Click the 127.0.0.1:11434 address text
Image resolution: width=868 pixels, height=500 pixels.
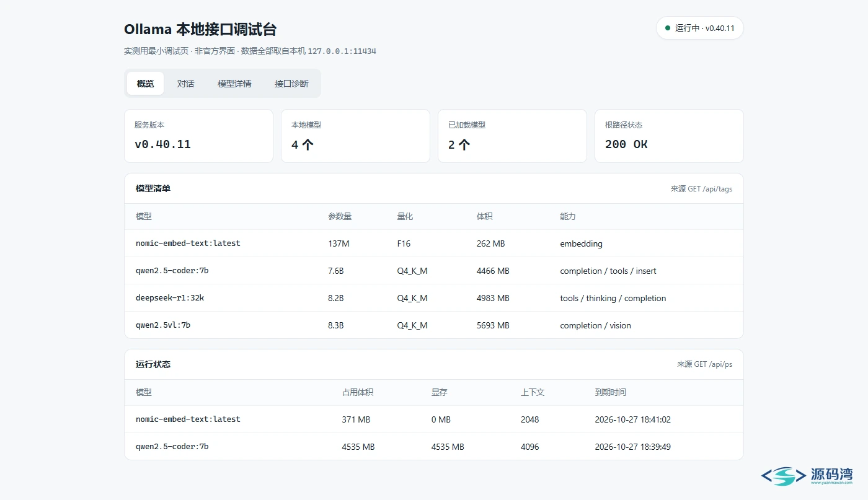[342, 51]
